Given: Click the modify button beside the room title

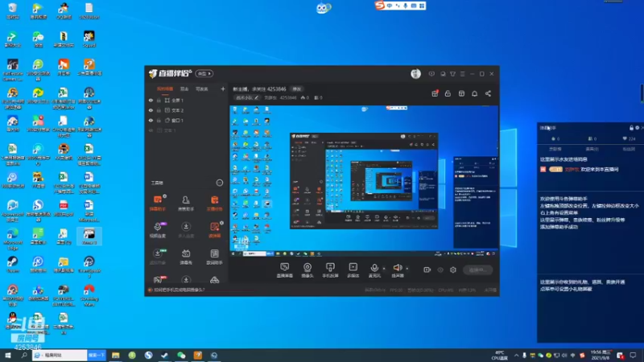Looking at the screenshot, I should pos(296,89).
